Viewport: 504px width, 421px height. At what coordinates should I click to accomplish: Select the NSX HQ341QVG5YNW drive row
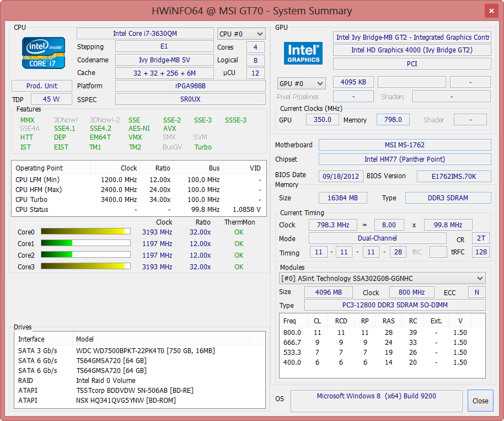[140, 401]
